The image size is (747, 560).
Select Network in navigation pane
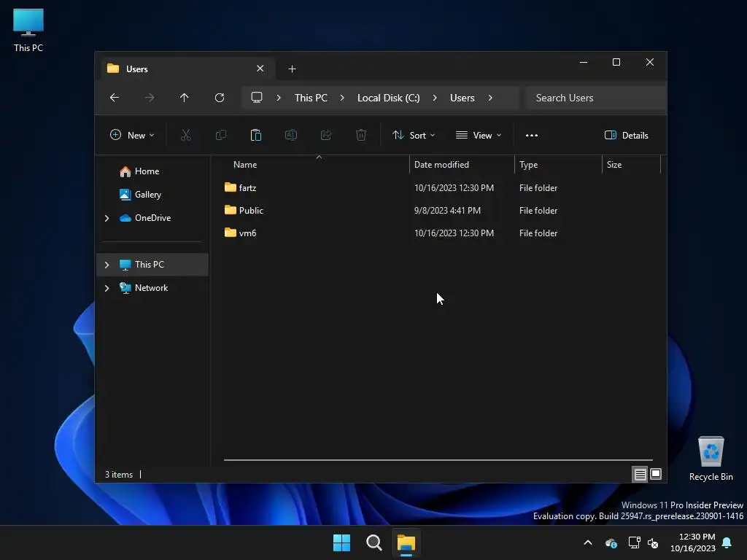click(x=152, y=287)
